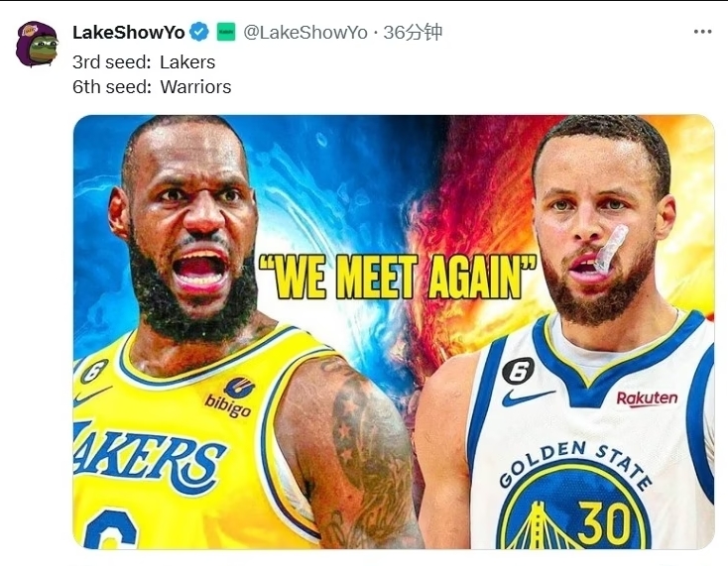This screenshot has width=728, height=566.
Task: Click the green affiliate badge beside the name
Action: [x=226, y=32]
